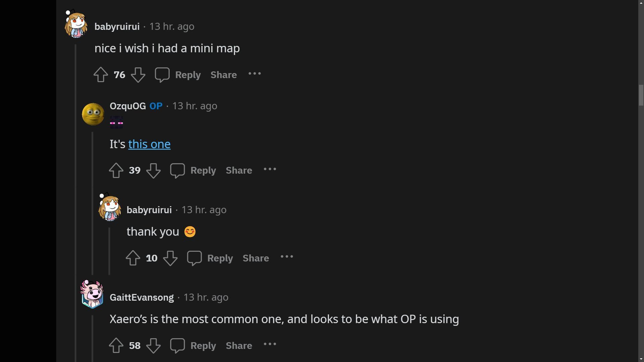
Task: Share OzquOG's reply comment
Action: click(239, 170)
